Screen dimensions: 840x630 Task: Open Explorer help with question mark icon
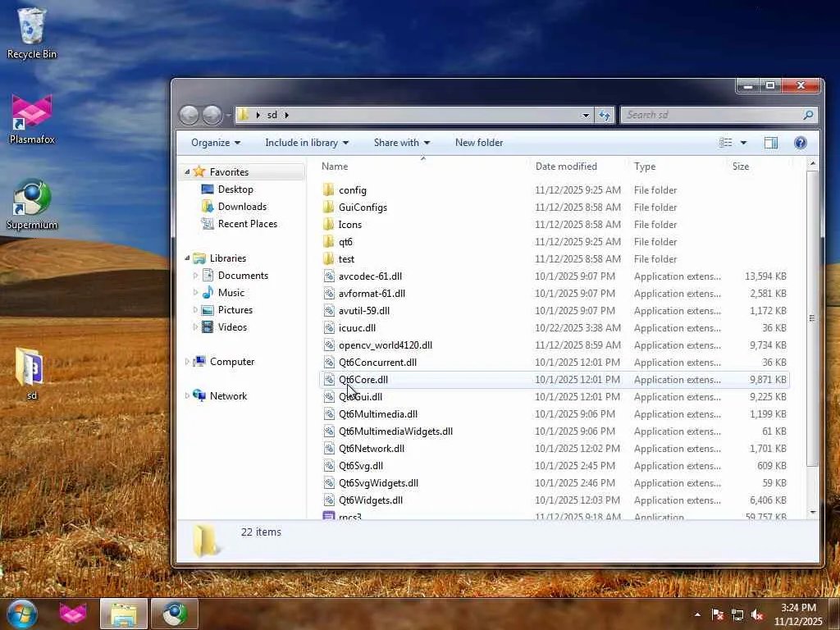801,143
